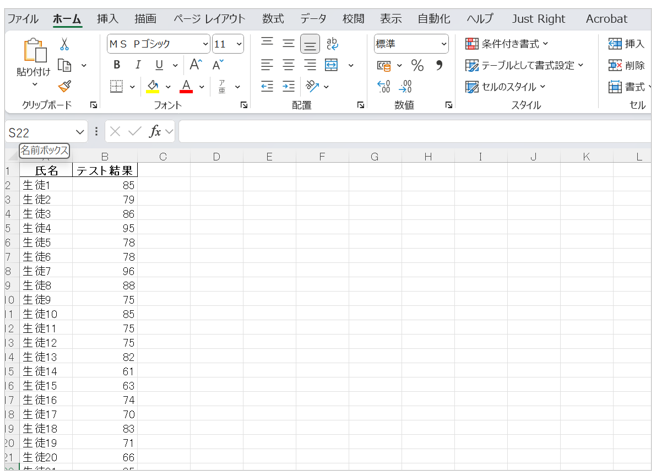Image resolution: width=657 pixels, height=476 pixels.
Task: Merge and center cells icon
Action: tap(331, 65)
